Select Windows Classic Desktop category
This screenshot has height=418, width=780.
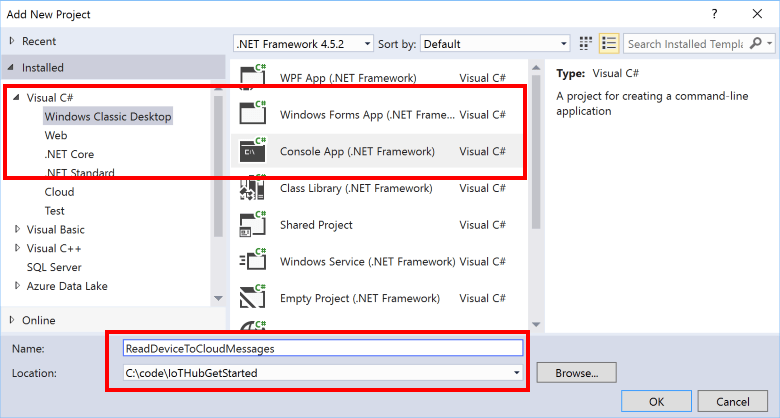(x=108, y=116)
